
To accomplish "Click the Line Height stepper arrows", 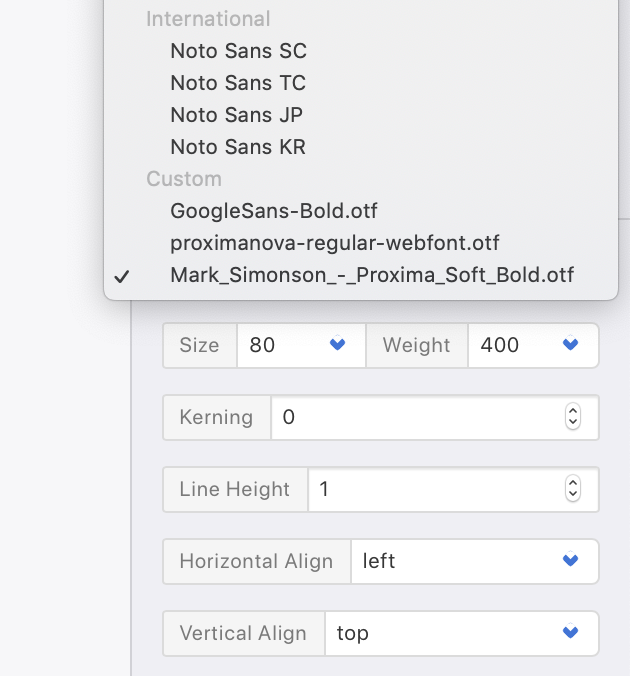I will pyautogui.click(x=573, y=489).
